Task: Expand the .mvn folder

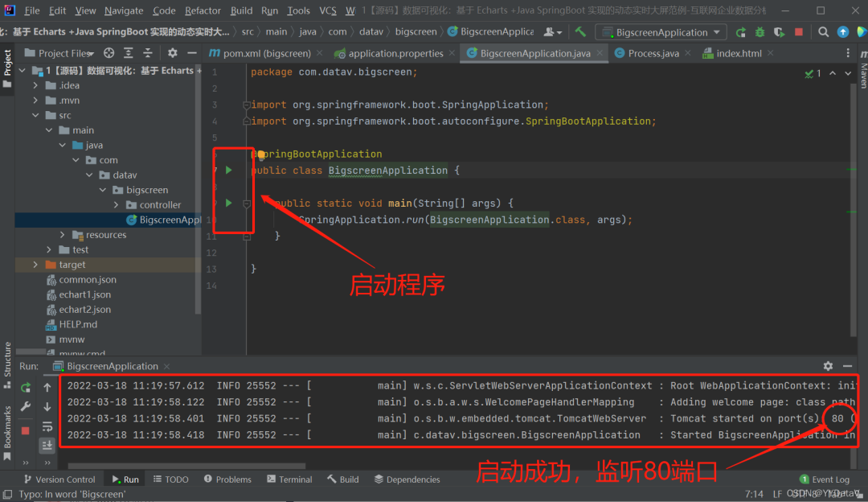Action: coord(35,101)
